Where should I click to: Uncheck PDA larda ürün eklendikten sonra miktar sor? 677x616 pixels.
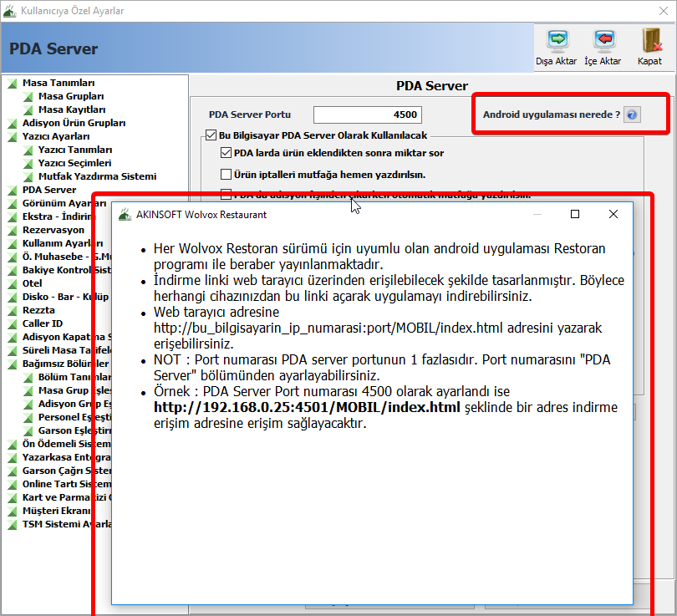(x=226, y=153)
